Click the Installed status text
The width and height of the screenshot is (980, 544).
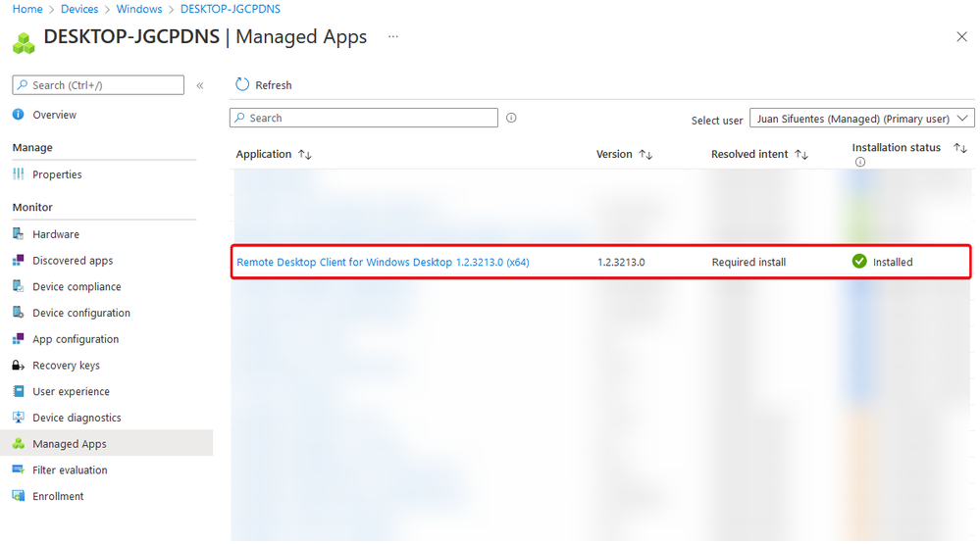tap(893, 262)
